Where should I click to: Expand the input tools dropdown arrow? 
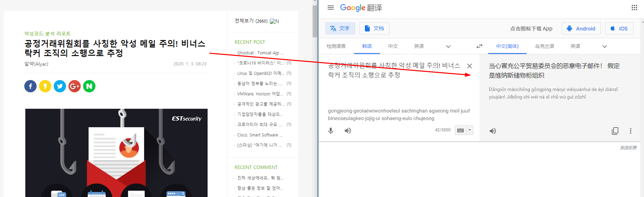point(470,130)
